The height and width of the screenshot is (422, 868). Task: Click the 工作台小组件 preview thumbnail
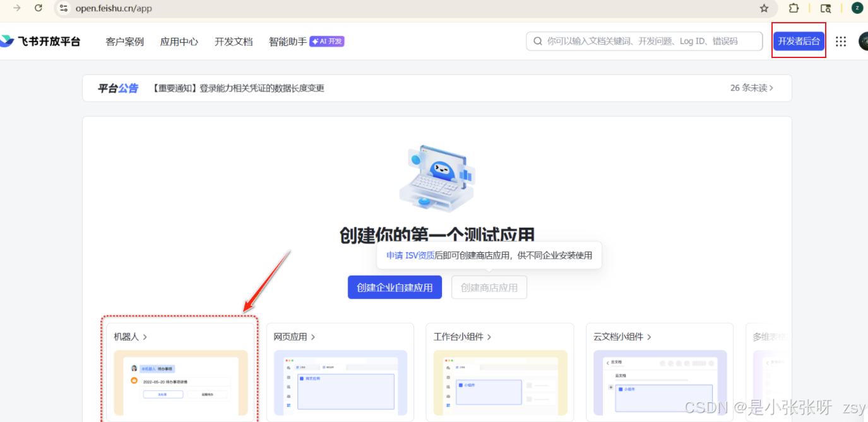tap(500, 383)
